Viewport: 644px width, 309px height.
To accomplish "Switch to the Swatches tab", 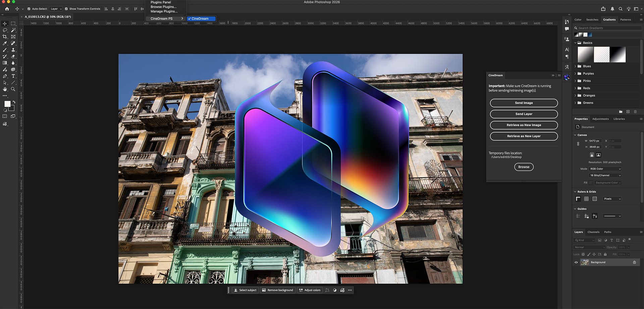I will pos(592,19).
